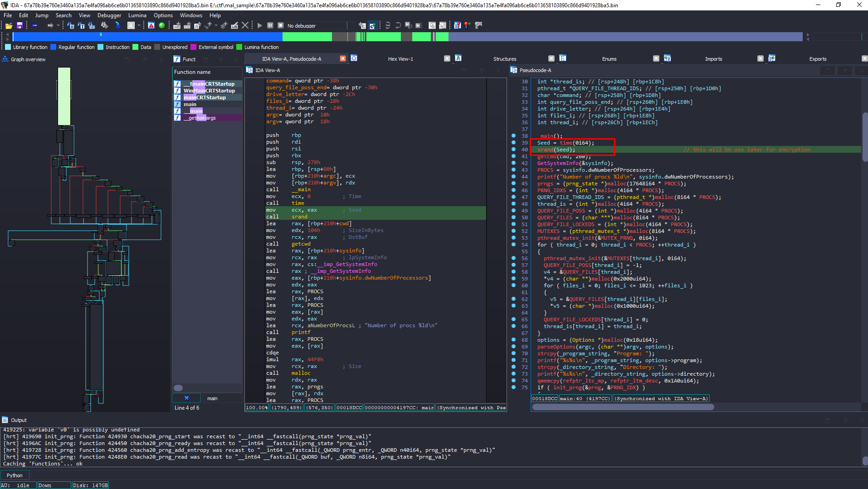
Task: Click the pause process icon
Action: point(270,25)
